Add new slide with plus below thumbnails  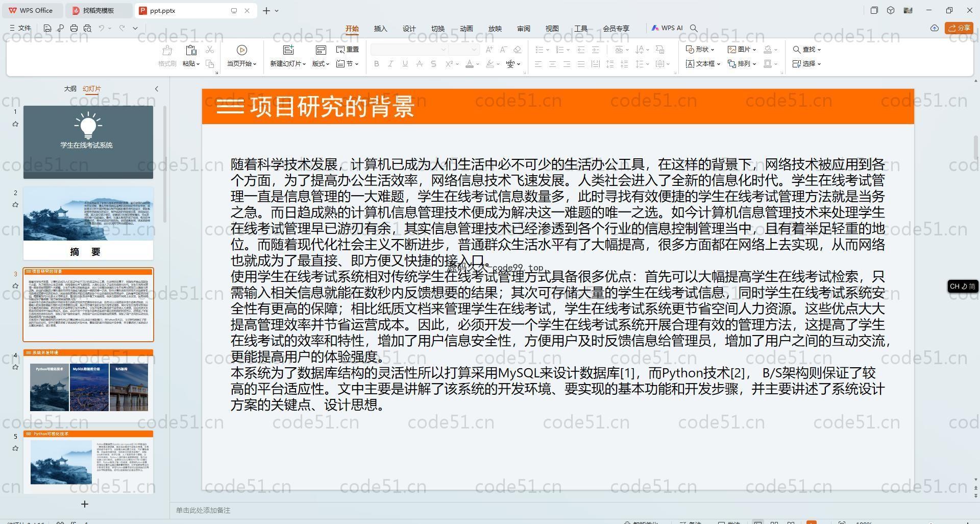pyautogui.click(x=85, y=504)
